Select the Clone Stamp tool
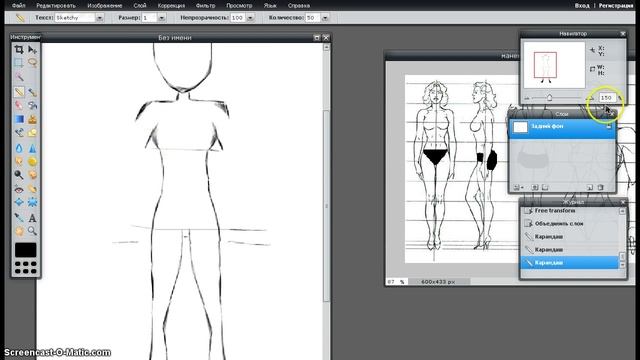The image size is (640, 360). tap(32, 119)
